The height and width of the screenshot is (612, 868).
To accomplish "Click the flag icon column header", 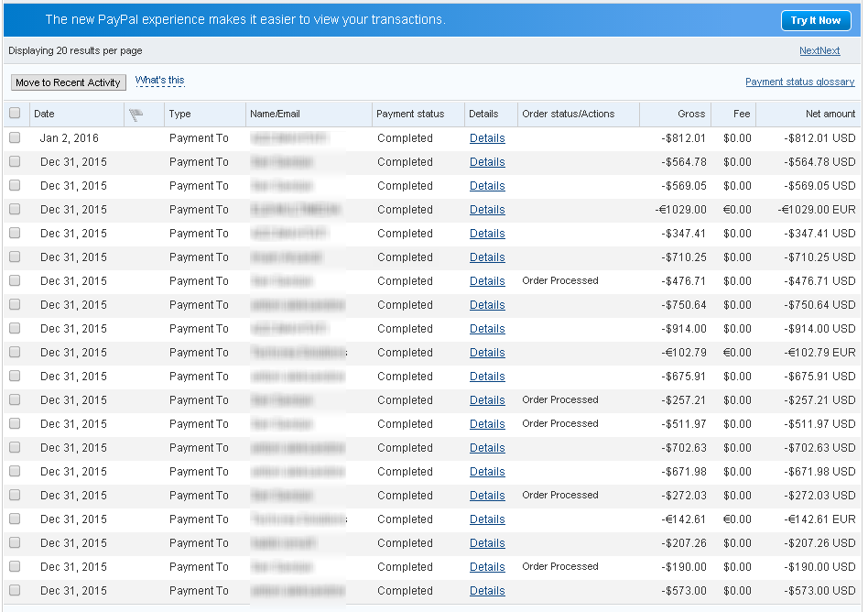I will (137, 115).
